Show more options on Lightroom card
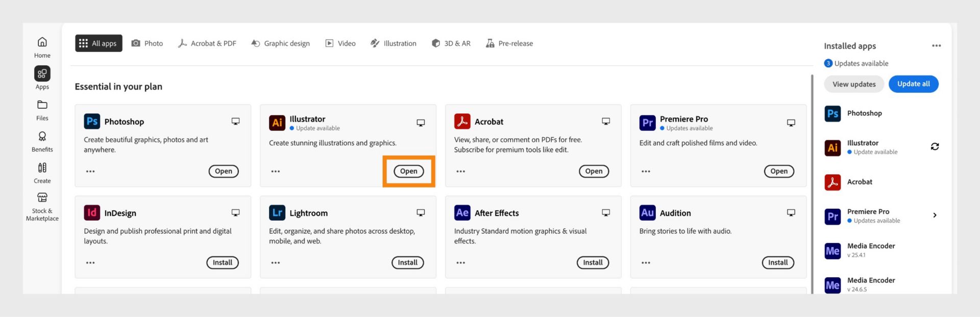 [x=276, y=263]
